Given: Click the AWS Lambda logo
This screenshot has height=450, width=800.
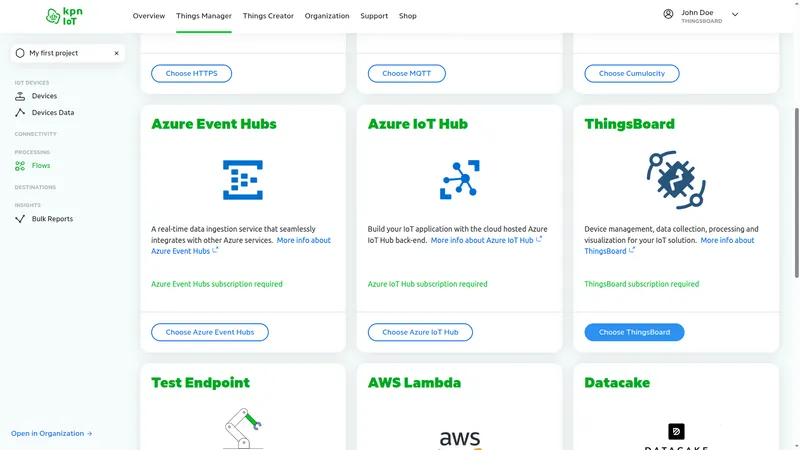Looking at the screenshot, I should 460,439.
